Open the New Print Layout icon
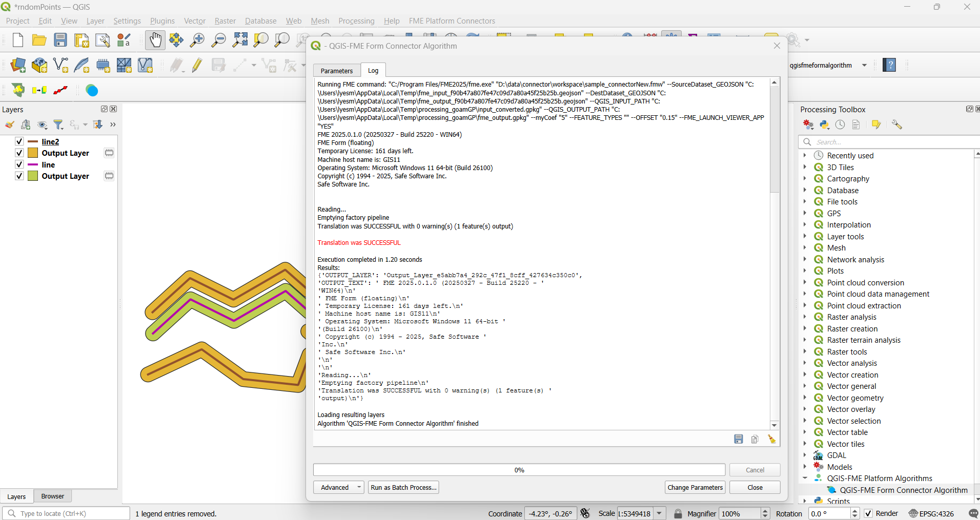Image resolution: width=980 pixels, height=520 pixels. [x=81, y=40]
